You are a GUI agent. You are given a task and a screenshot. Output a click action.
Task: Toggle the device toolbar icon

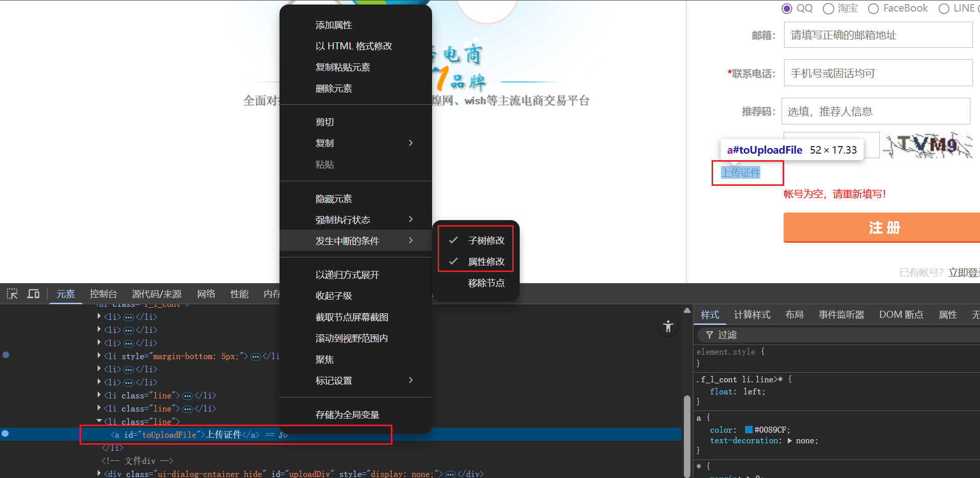(33, 294)
